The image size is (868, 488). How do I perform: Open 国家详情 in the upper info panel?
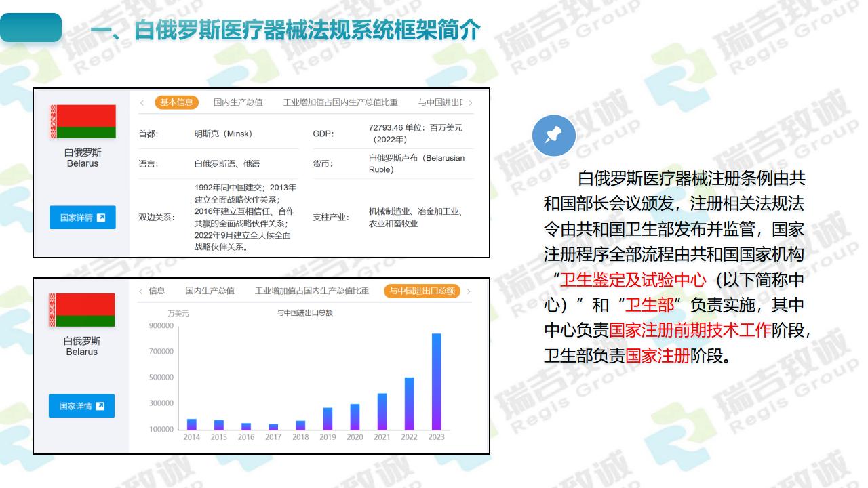pos(82,218)
